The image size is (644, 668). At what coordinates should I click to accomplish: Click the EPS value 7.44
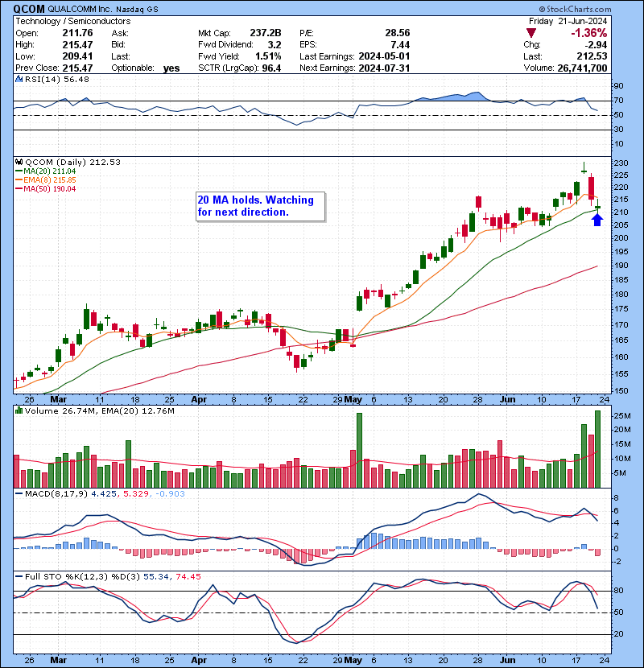click(x=400, y=45)
